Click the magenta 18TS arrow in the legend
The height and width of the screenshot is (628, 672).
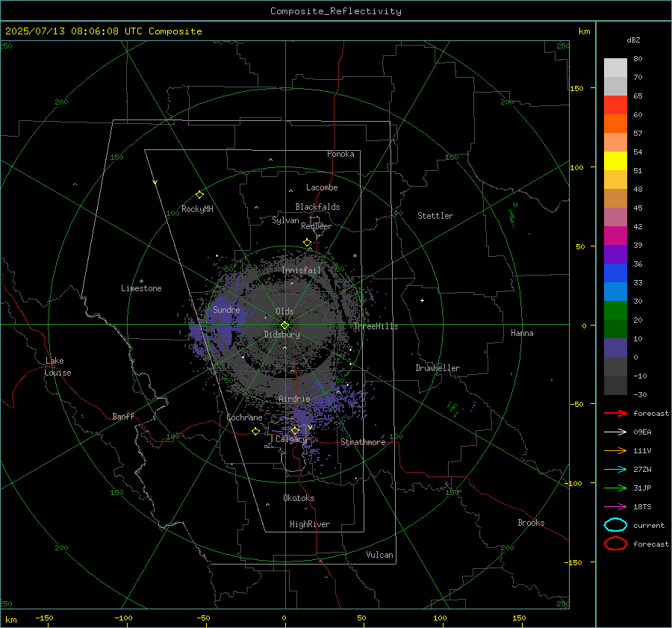pyautogui.click(x=615, y=507)
